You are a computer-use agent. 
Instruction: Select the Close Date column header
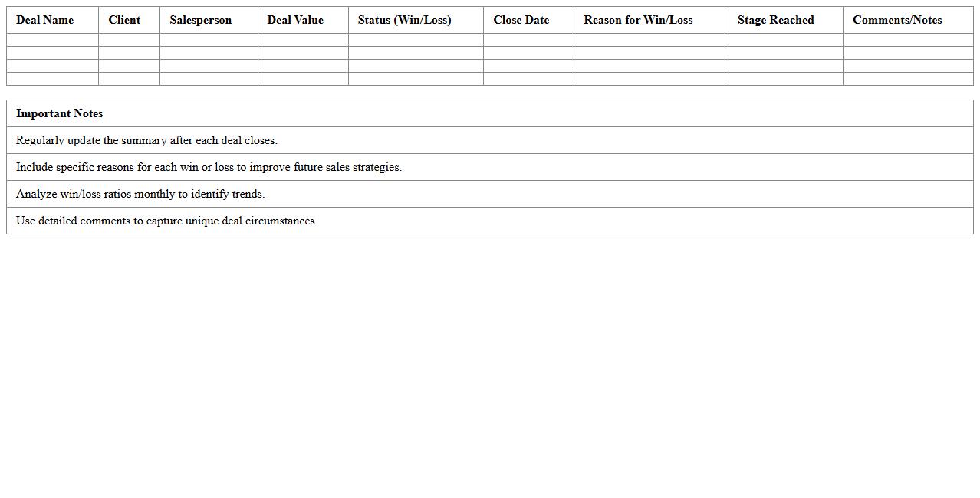[x=521, y=20]
